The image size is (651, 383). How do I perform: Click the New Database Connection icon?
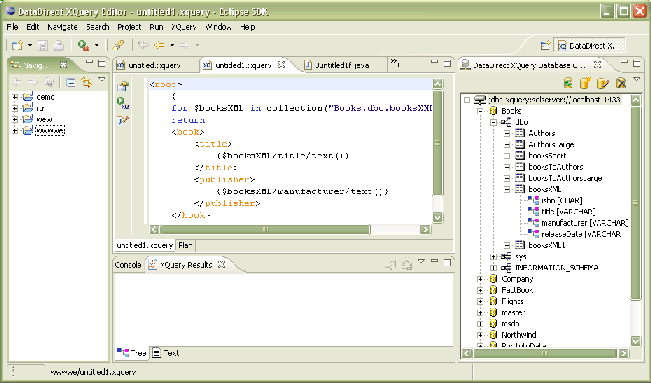point(585,83)
